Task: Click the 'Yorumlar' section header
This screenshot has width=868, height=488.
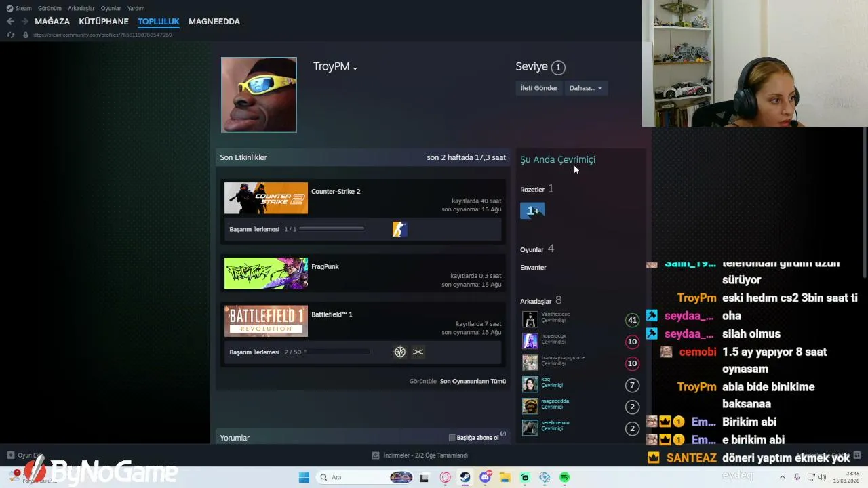Action: point(235,438)
